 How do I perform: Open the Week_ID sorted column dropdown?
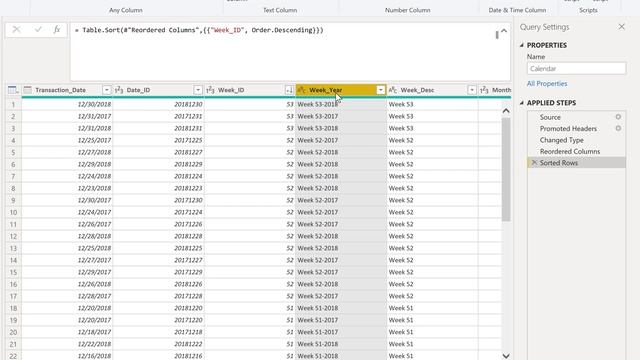point(289,90)
